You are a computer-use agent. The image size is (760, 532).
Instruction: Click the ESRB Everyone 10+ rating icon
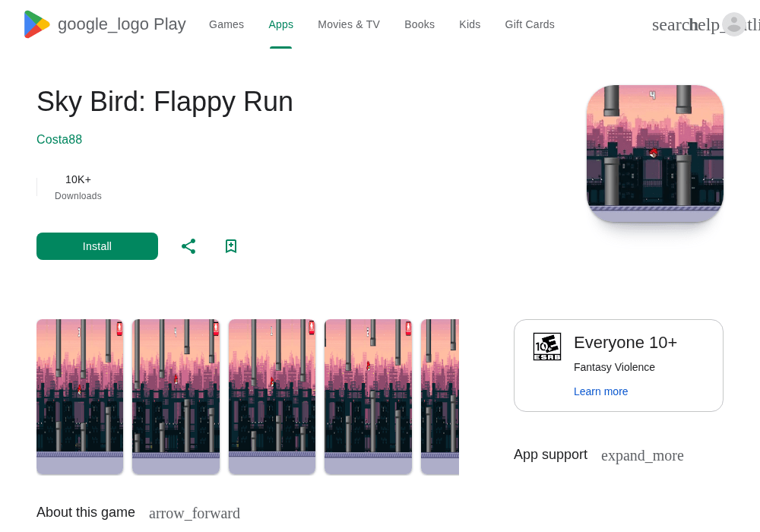pos(547,347)
